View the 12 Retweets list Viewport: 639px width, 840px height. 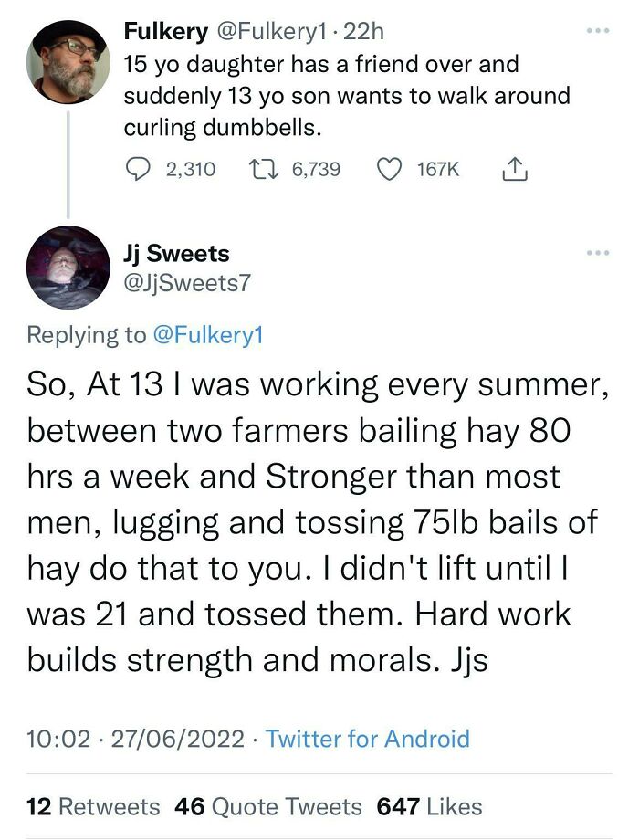[x=93, y=806]
